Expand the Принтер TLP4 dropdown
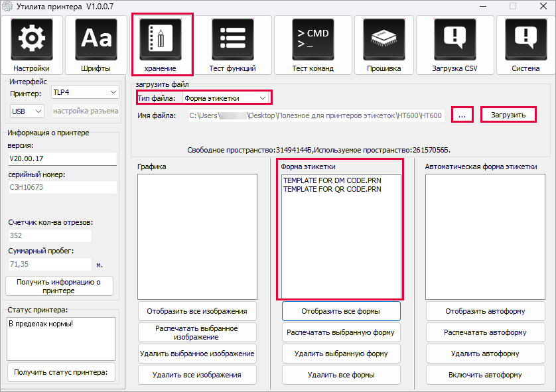Image resolution: width=556 pixels, height=392 pixels. (x=85, y=92)
